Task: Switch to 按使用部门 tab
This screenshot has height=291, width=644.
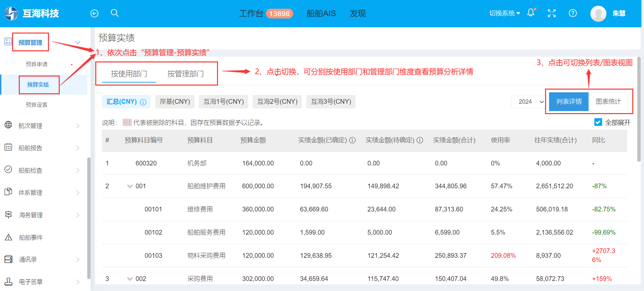Action: [x=129, y=74]
